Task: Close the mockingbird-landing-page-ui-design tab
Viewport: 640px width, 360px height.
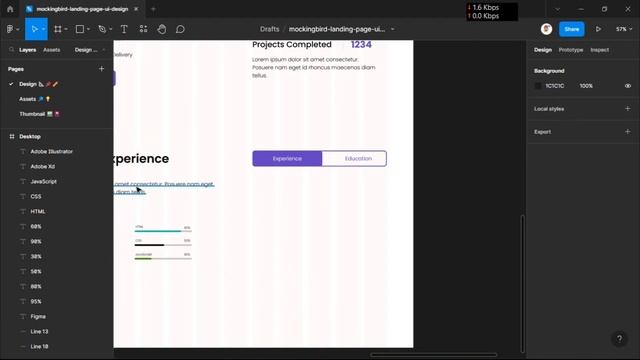Action: click(x=136, y=9)
